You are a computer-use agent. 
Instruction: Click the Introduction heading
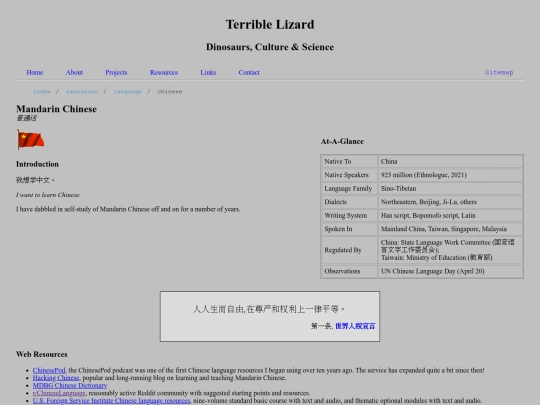37,164
